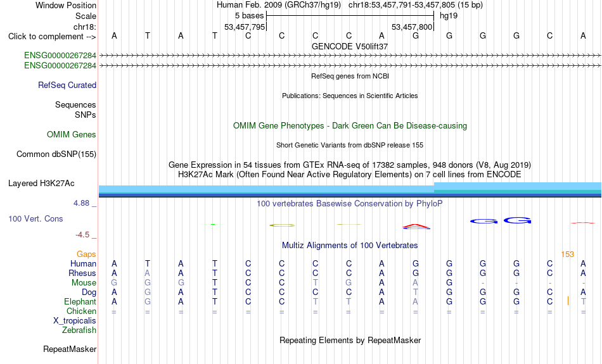Click the yellow C-shaped PhyloP glyph
This screenshot has height=364, width=602.
pyautogui.click(x=282, y=225)
